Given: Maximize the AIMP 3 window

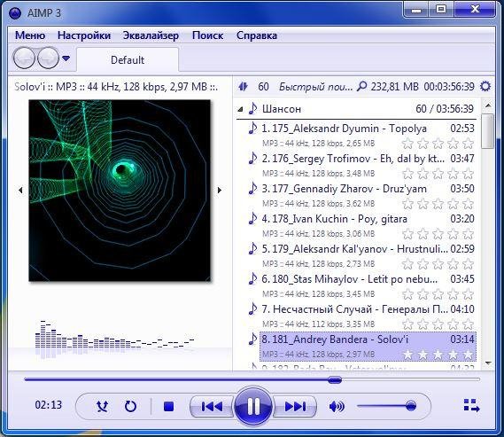Looking at the screenshot, I should coord(441,10).
